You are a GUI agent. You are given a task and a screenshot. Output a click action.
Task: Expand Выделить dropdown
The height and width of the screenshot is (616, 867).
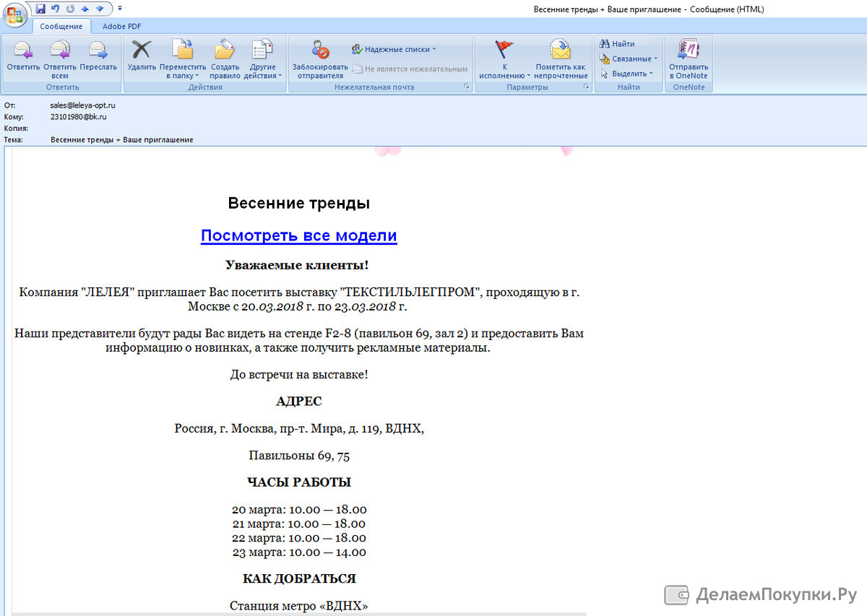pos(626,74)
